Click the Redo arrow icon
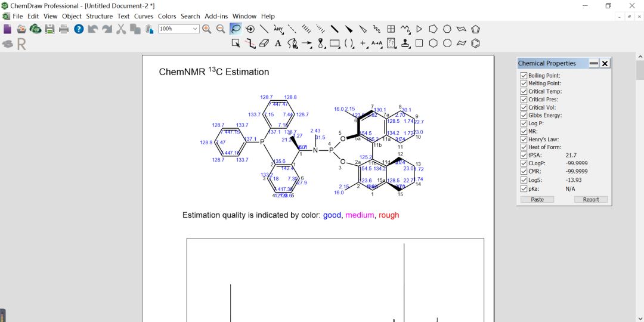This screenshot has width=644, height=322. coord(107,29)
